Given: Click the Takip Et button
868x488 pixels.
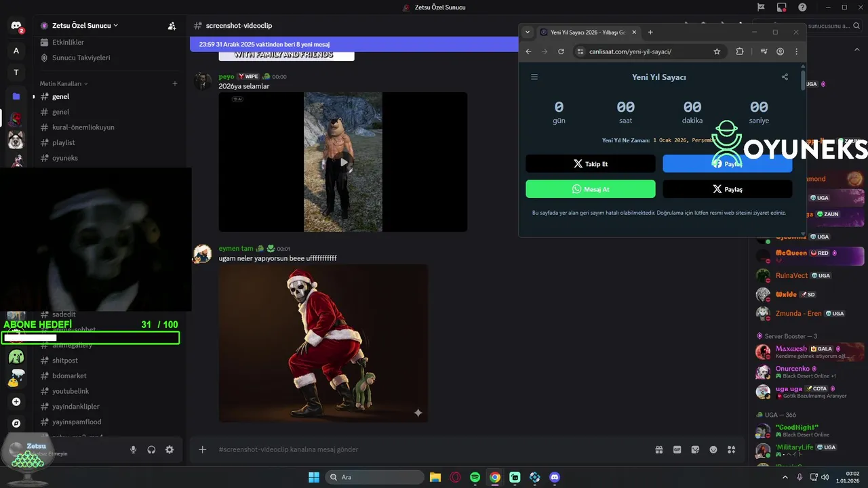Looking at the screenshot, I should [x=591, y=163].
